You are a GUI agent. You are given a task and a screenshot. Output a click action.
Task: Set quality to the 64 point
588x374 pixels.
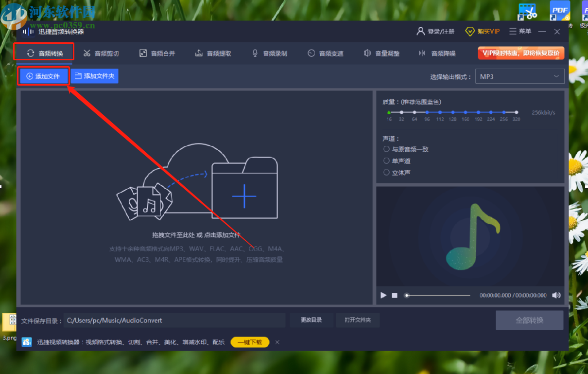(415, 112)
